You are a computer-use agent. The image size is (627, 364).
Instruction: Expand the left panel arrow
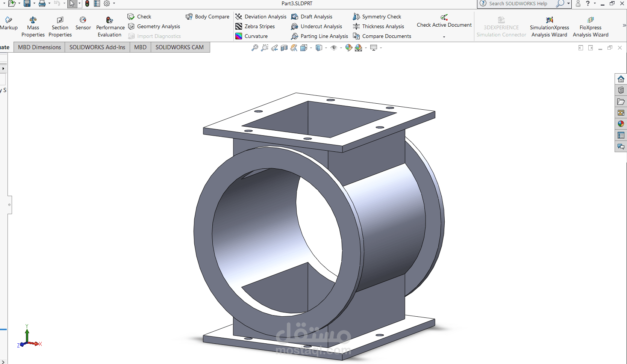pyautogui.click(x=3, y=69)
